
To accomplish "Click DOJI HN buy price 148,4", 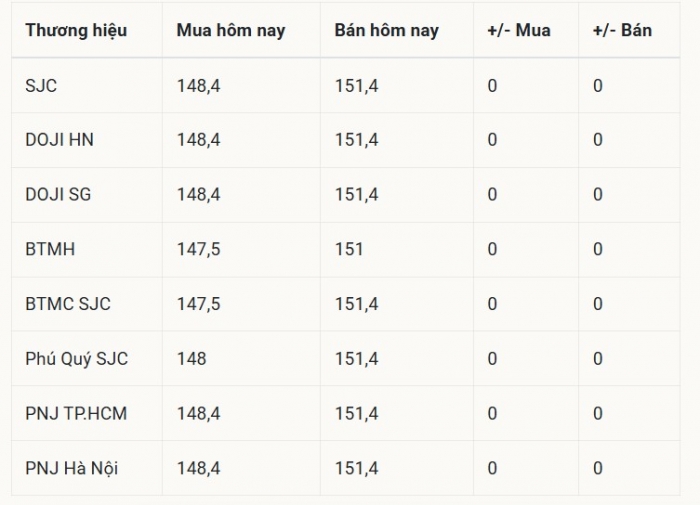I will (199, 140).
